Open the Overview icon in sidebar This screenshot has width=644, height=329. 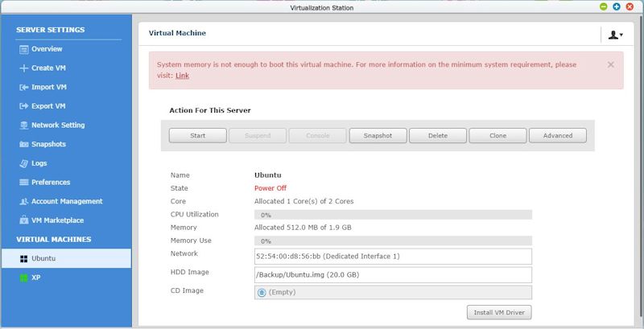(24, 49)
